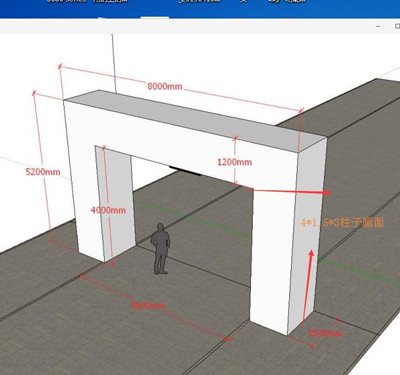Select the orange 柱子画面 text annotation
This screenshot has height=375, width=400.
[343, 222]
